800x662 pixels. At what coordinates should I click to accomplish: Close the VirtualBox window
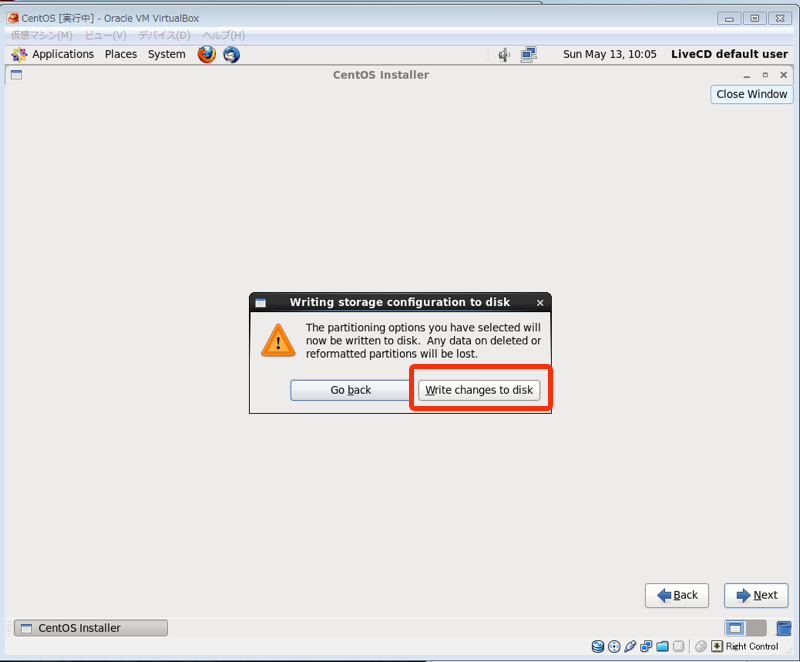[x=780, y=19]
